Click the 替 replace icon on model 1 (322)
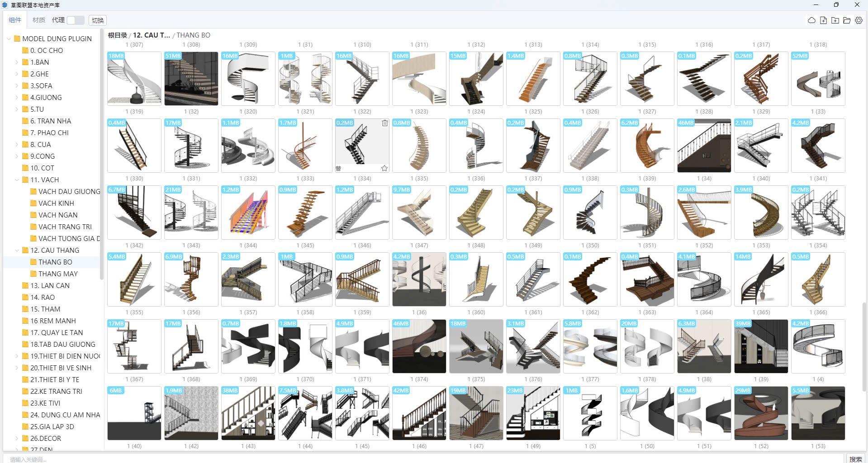This screenshot has width=868, height=463. point(338,168)
